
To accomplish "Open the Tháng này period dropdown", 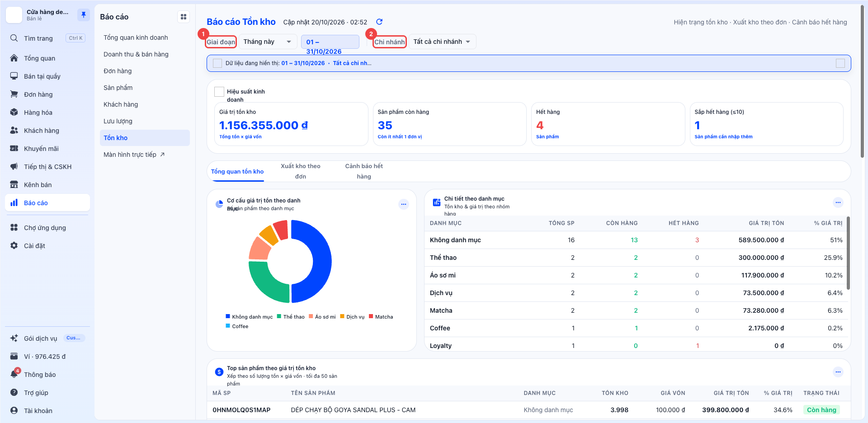I will click(x=268, y=42).
